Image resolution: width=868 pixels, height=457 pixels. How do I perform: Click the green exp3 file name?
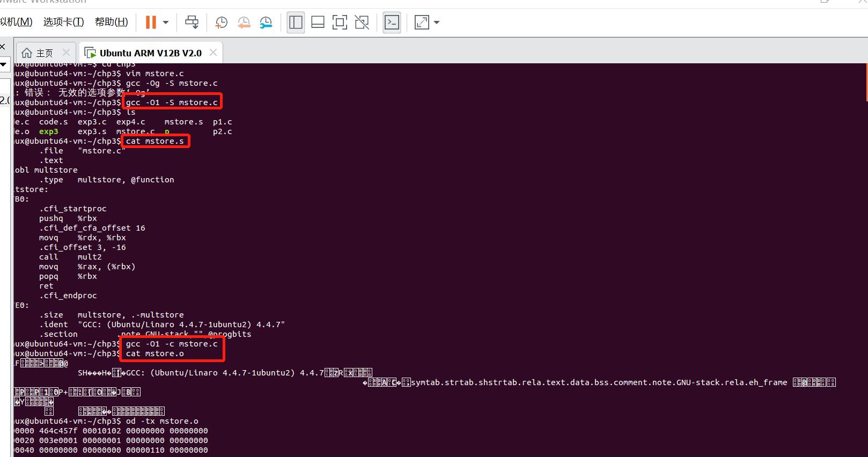48,131
